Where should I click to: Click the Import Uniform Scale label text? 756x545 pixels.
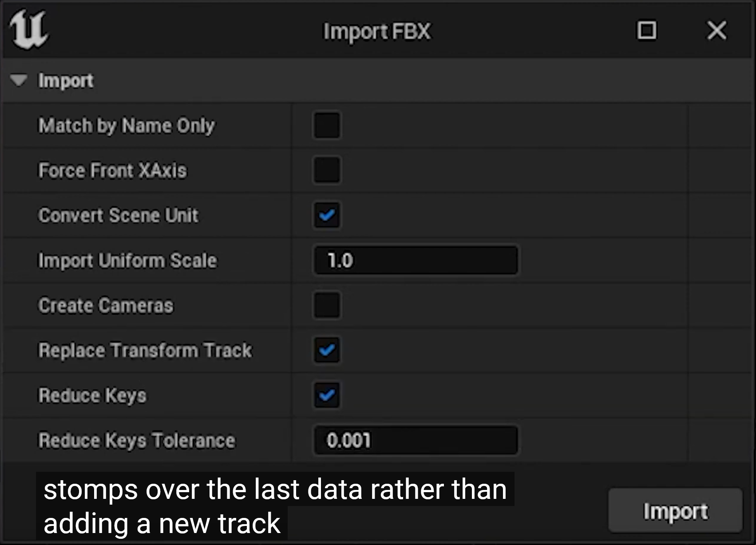coord(128,261)
